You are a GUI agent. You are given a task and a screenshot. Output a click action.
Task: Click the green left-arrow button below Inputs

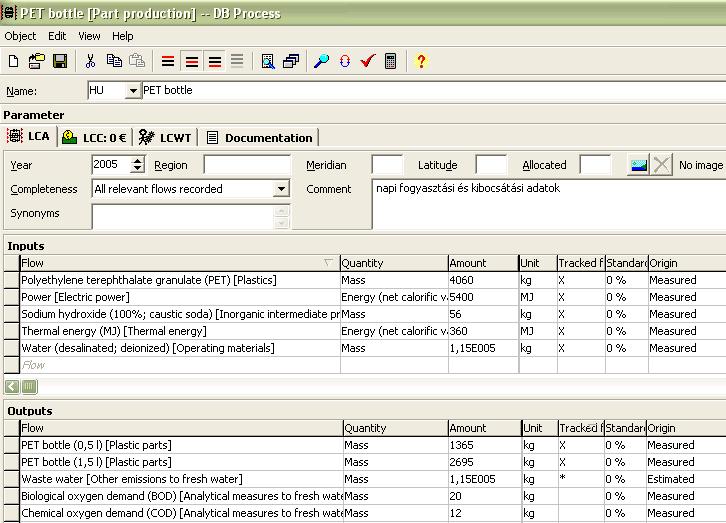12,386
